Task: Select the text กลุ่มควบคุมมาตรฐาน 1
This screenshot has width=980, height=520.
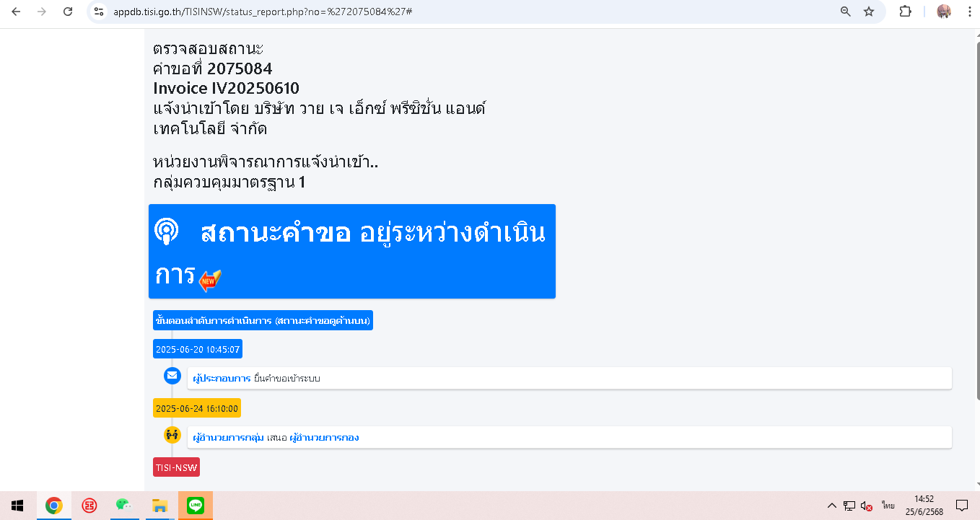Action: click(229, 182)
